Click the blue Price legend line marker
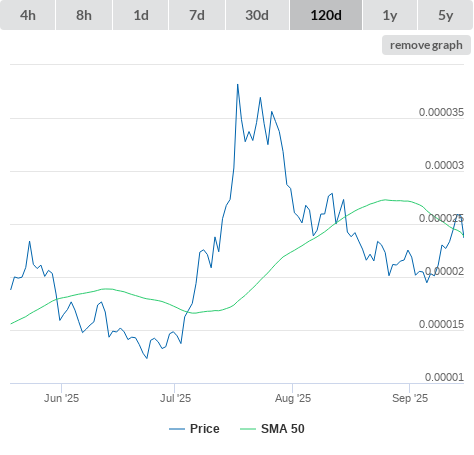Image resolution: width=474 pixels, height=455 pixels. tap(177, 429)
